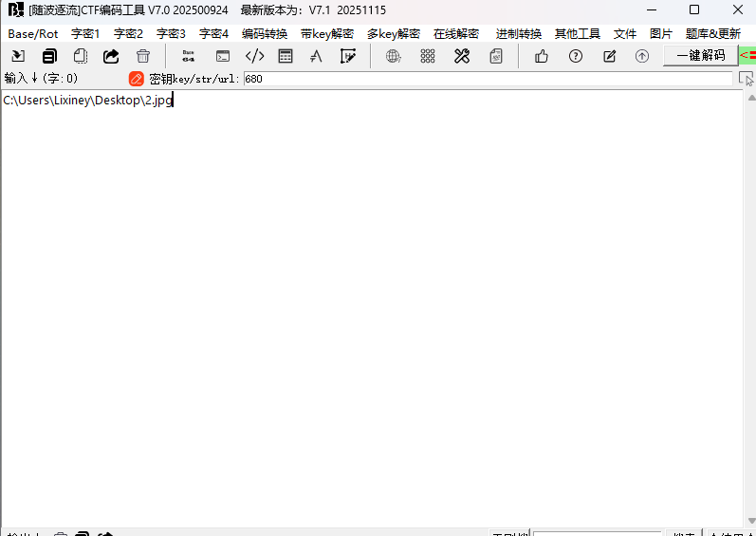Click the 输入 character count label

[41, 78]
